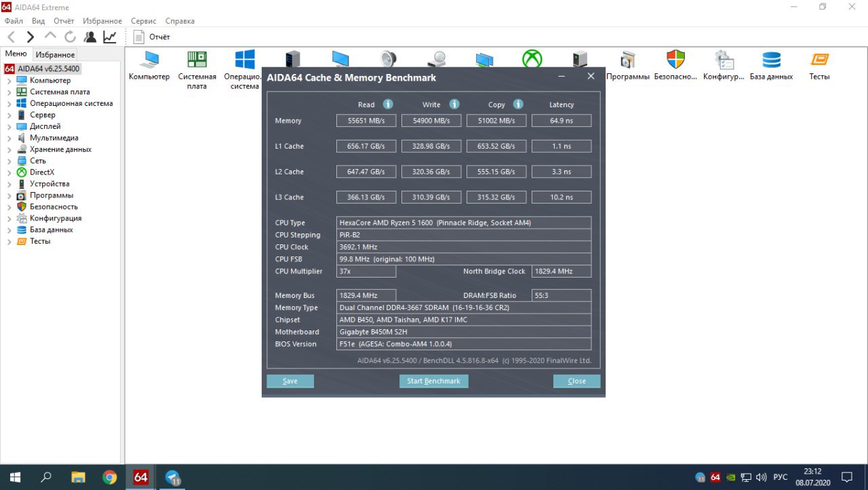868x490 pixels.
Task: Open the Операционная система Windows icon in main pane
Action: 245,70
